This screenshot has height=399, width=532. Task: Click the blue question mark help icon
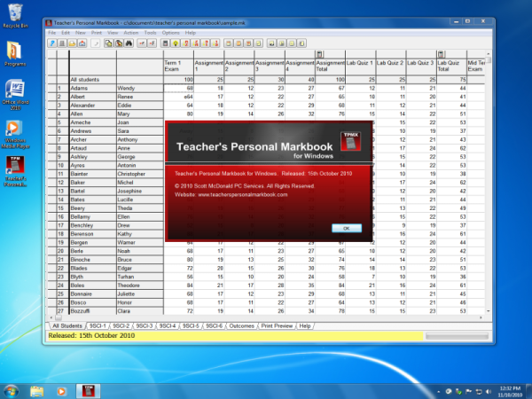click(x=52, y=43)
